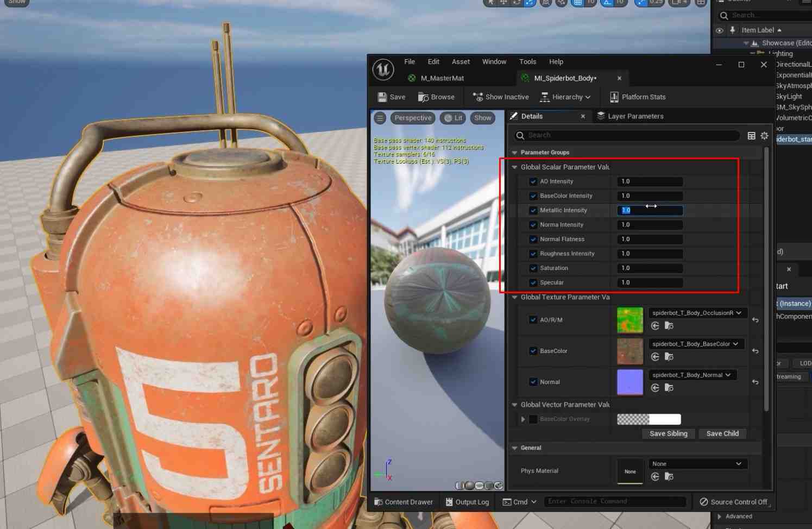Viewport: 812px width, 529px height.
Task: Expand the BaseColor Overlay vector row
Action: [523, 419]
